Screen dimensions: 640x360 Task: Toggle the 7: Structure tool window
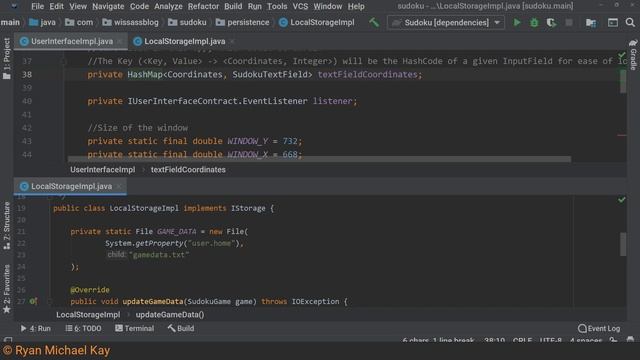[x=7, y=225]
